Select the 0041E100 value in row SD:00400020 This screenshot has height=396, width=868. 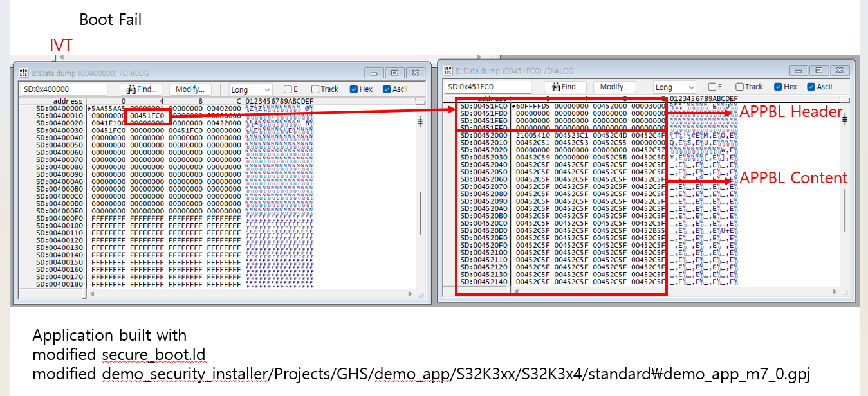click(x=109, y=123)
